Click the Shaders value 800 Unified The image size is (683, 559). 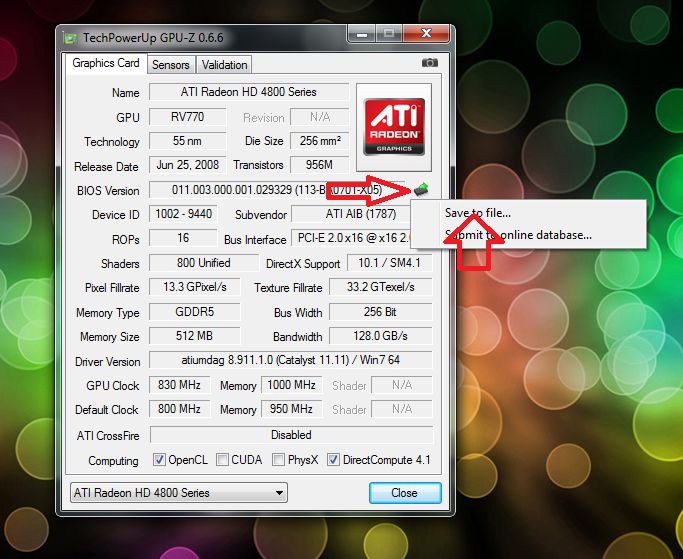[204, 263]
